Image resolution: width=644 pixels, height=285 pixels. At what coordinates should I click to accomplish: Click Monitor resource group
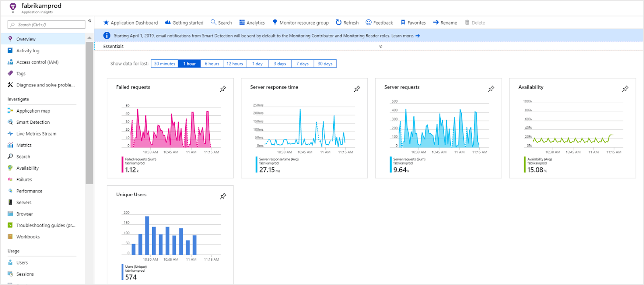click(x=300, y=23)
